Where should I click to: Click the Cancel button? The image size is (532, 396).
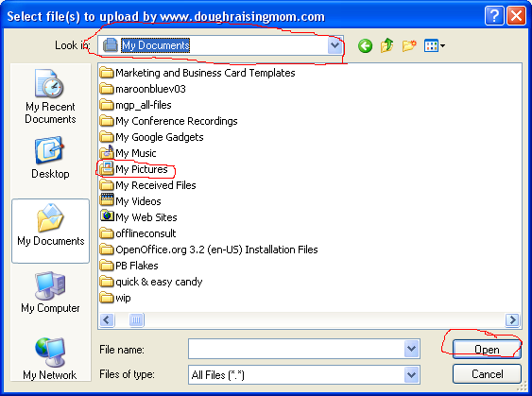pyautogui.click(x=487, y=374)
